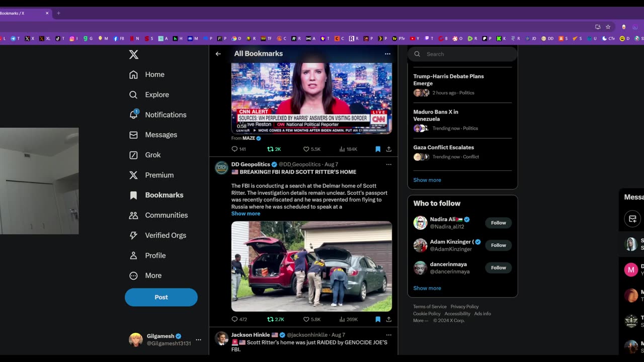
Task: Follow Nadira Ali
Action: point(499,223)
